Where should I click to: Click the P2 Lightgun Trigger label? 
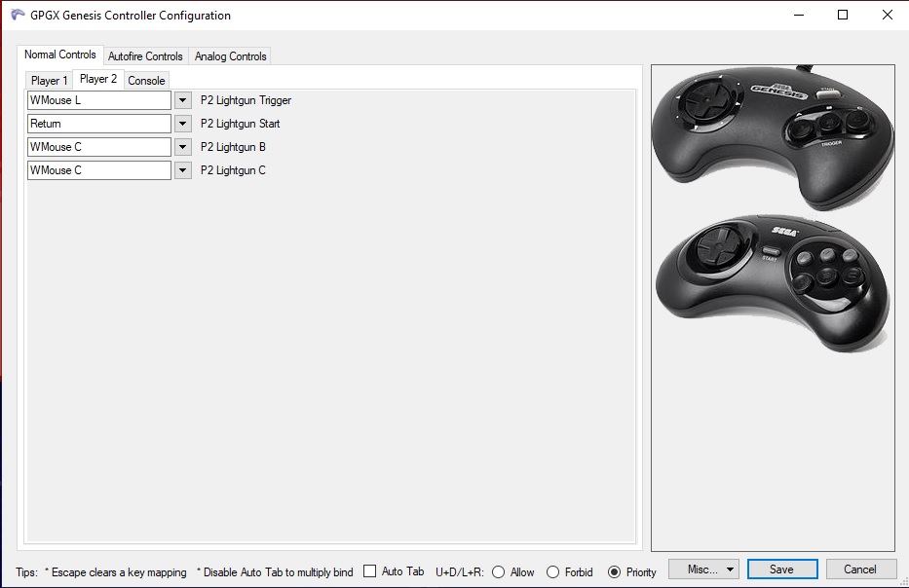click(x=246, y=100)
